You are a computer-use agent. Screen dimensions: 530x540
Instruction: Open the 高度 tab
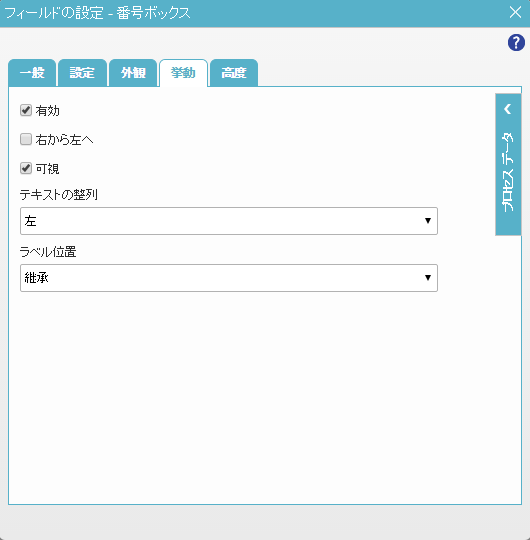(x=234, y=73)
